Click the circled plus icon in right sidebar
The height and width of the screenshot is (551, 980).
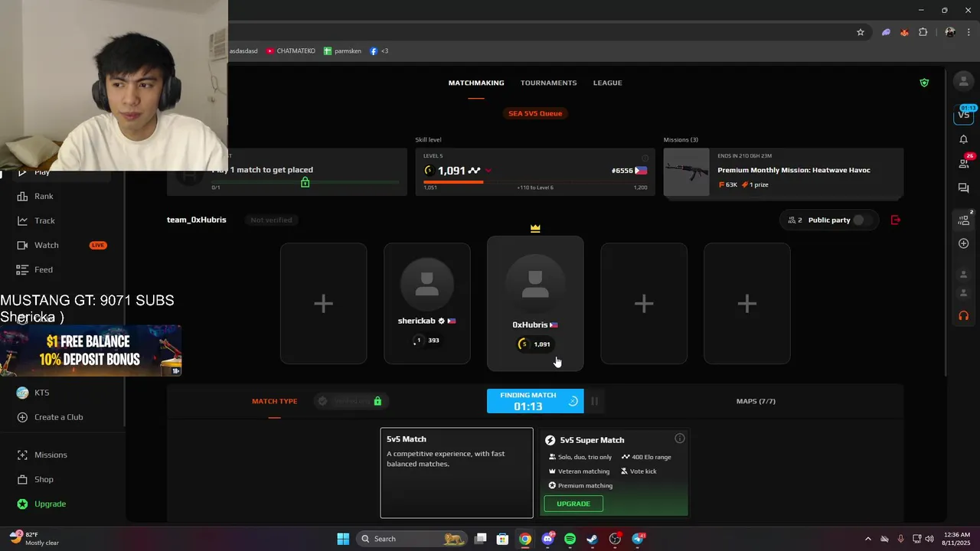(963, 243)
